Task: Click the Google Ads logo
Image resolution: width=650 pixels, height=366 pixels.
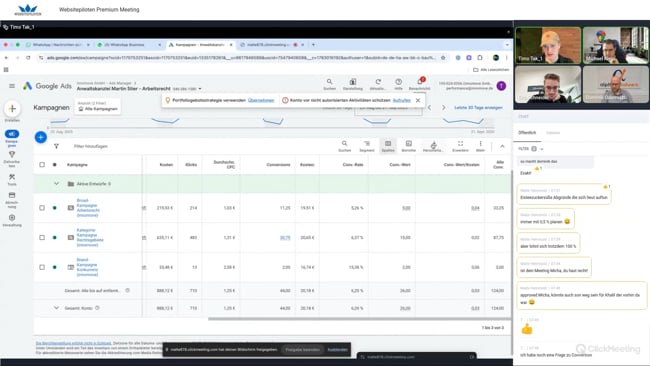Action: [x=47, y=86]
